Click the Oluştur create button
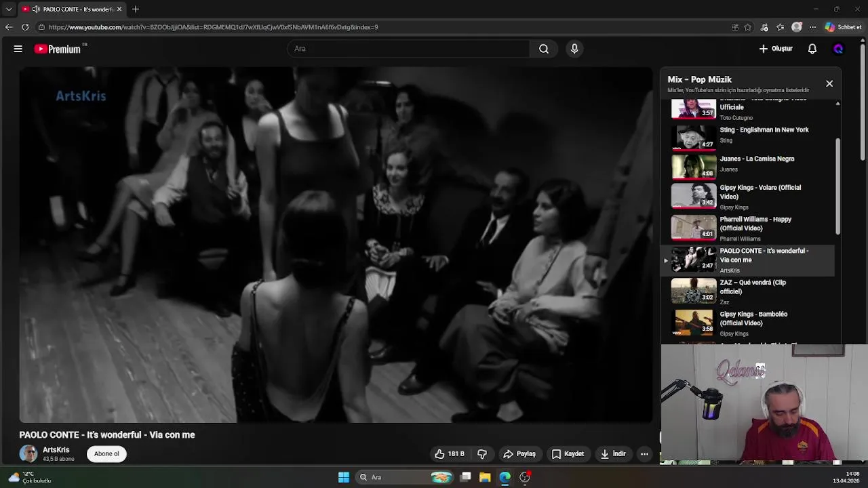The image size is (868, 488). [x=776, y=49]
